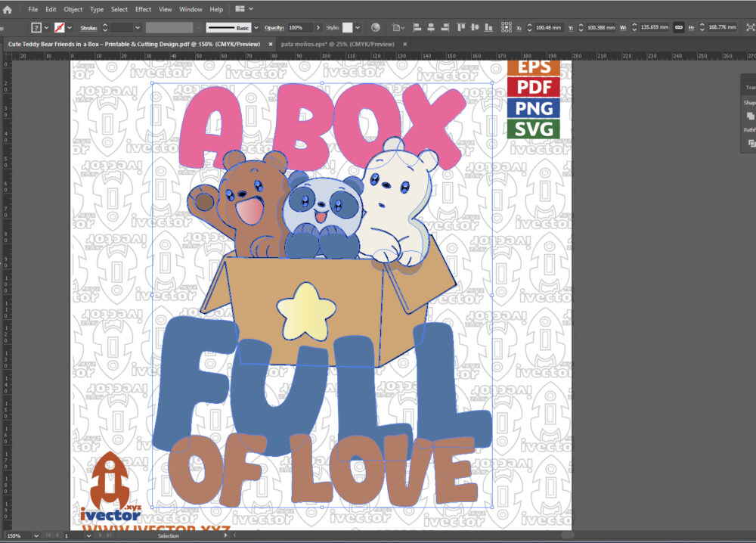Expand the fill color dropdown arrow
The height and width of the screenshot is (543, 756).
[x=46, y=28]
